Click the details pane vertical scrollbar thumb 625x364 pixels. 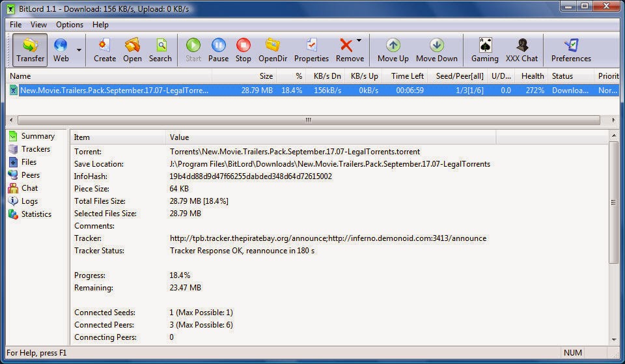tap(613, 202)
